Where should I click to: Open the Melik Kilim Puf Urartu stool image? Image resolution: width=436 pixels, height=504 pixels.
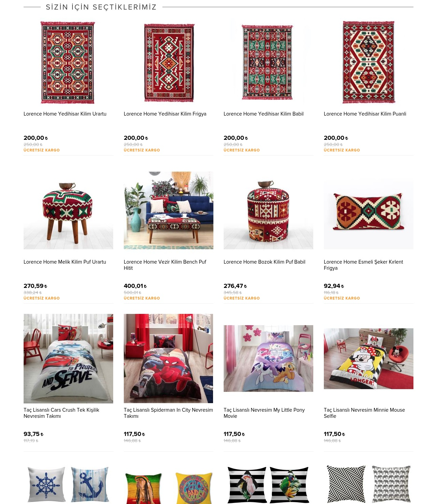pyautogui.click(x=68, y=210)
